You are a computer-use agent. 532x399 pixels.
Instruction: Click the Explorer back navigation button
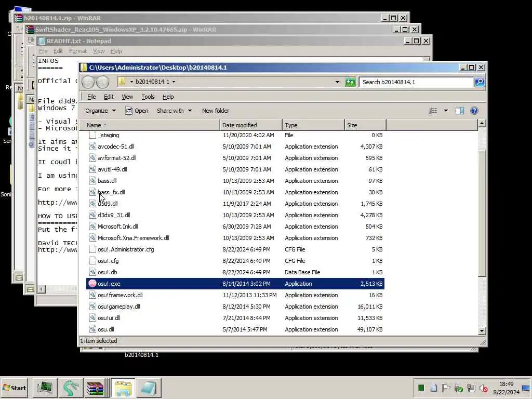point(88,82)
